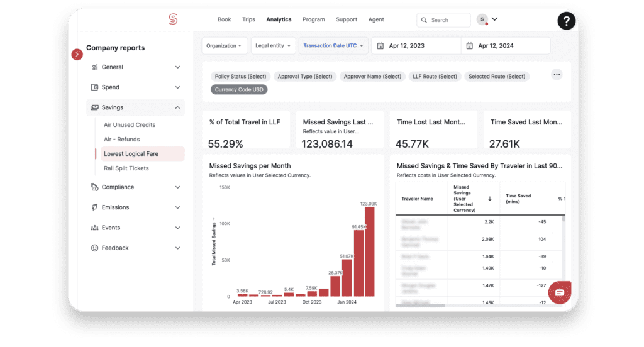Click the Emissions leaf icon
Viewport: 644px width, 347px height.
point(94,207)
